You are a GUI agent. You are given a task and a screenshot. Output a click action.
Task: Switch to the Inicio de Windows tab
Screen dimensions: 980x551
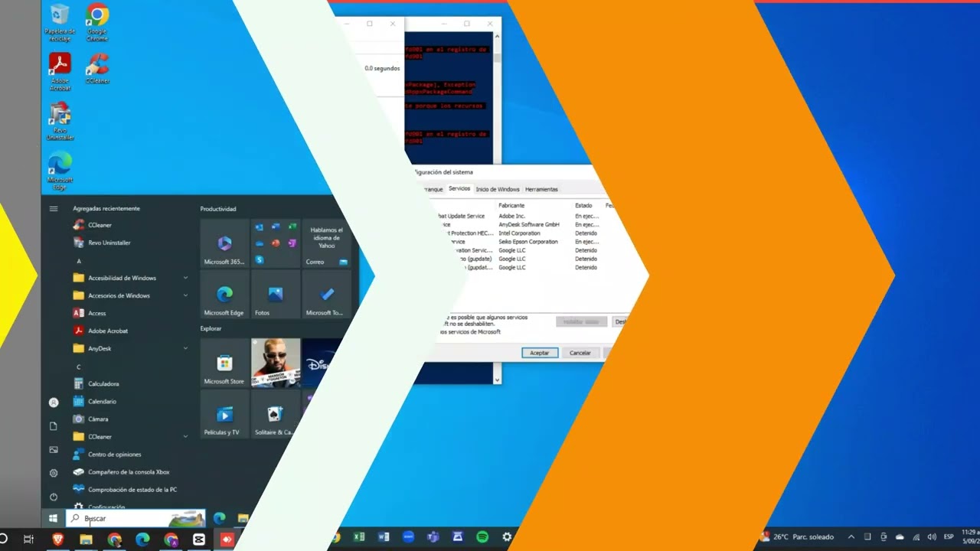498,189
